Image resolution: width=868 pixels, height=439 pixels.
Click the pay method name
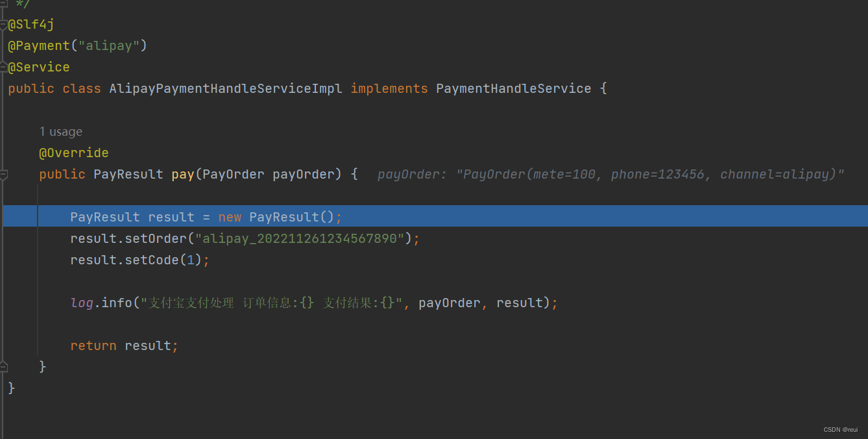point(183,174)
